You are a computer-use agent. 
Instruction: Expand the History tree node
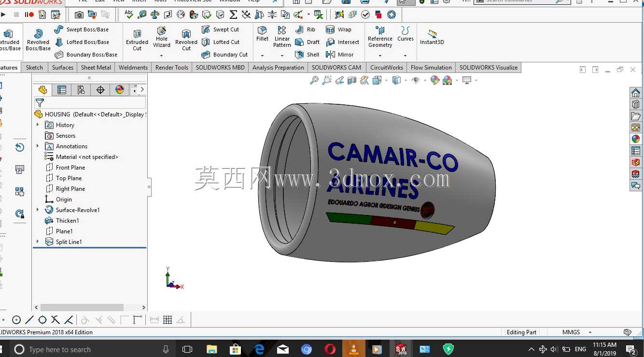38,125
